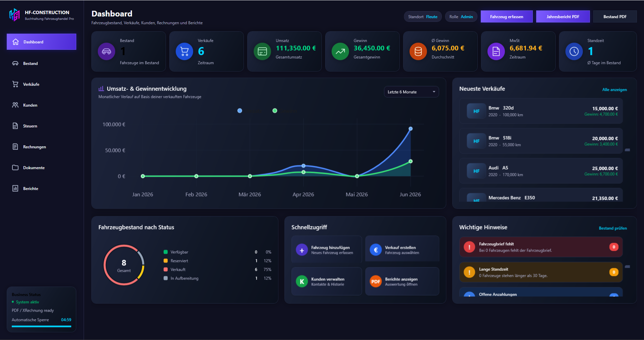Image resolution: width=644 pixels, height=340 pixels.
Task: Click the bar chart icon beside Umsatz- & Gewinnentwicklung
Action: tap(101, 88)
